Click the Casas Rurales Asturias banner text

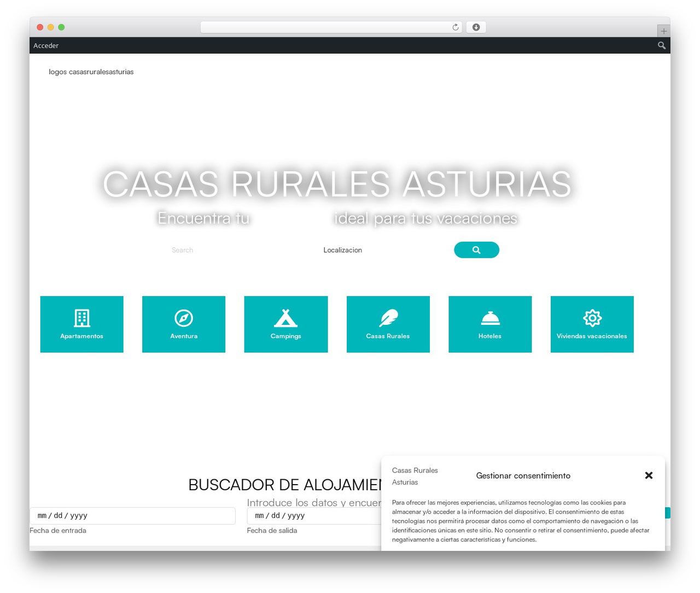pyautogui.click(x=415, y=476)
